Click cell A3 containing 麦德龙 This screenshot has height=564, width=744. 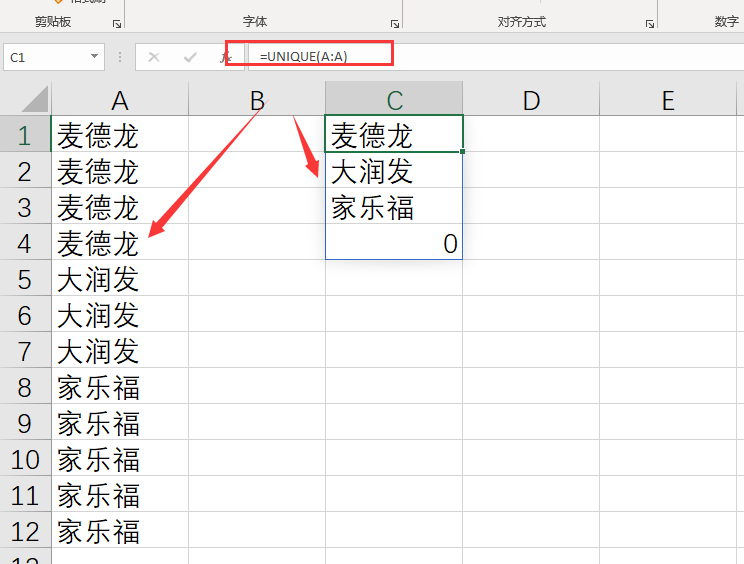coord(120,206)
